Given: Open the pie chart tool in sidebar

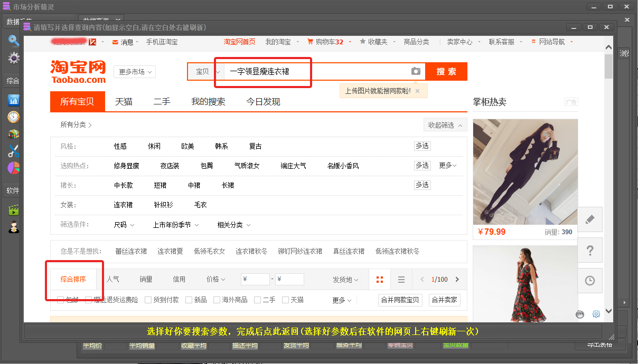Looking at the screenshot, I should click(x=14, y=168).
